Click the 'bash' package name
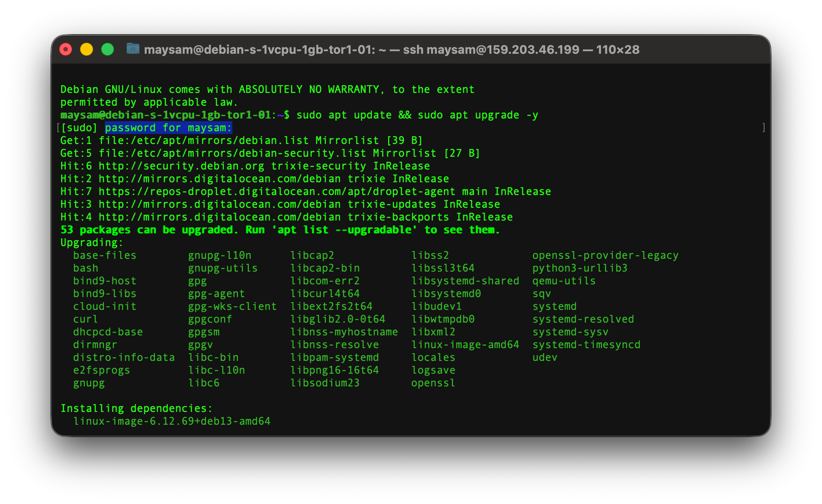Screen dimensions: 822x504 pos(86,268)
